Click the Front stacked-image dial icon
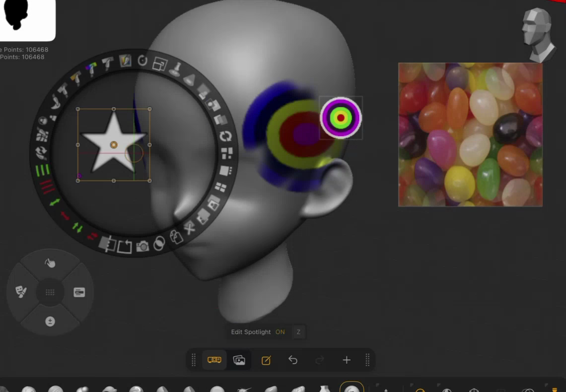This screenshot has height=392, width=566. pyautogui.click(x=213, y=202)
